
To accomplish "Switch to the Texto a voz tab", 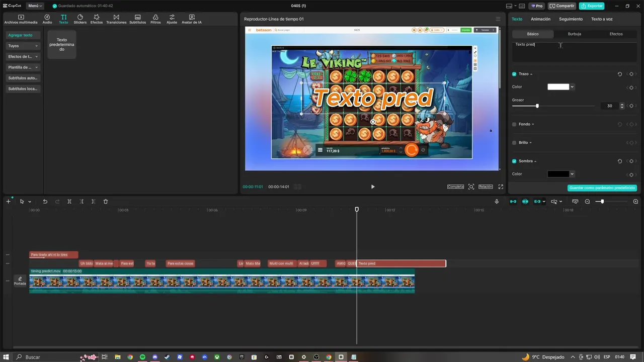I will click(x=602, y=19).
